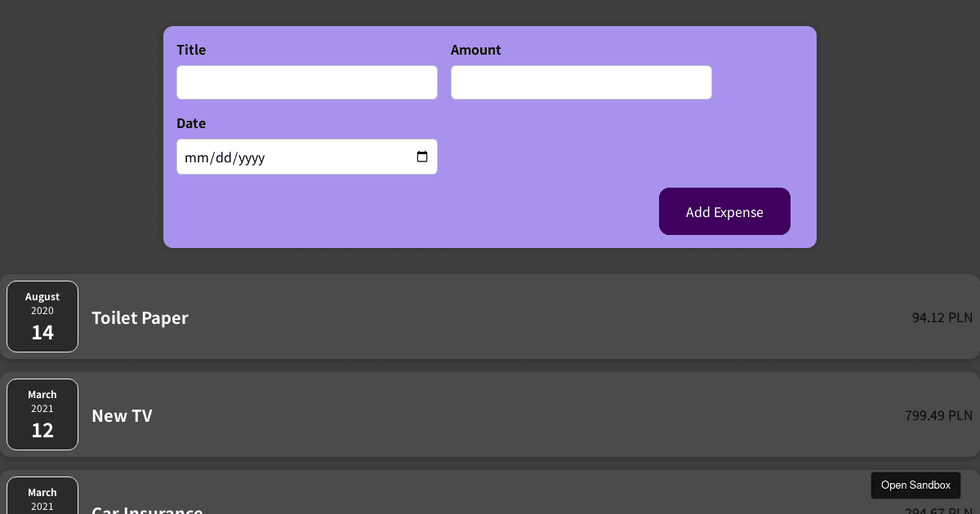Select the Car Insurance date badge
The image size is (980, 514).
coord(42,499)
